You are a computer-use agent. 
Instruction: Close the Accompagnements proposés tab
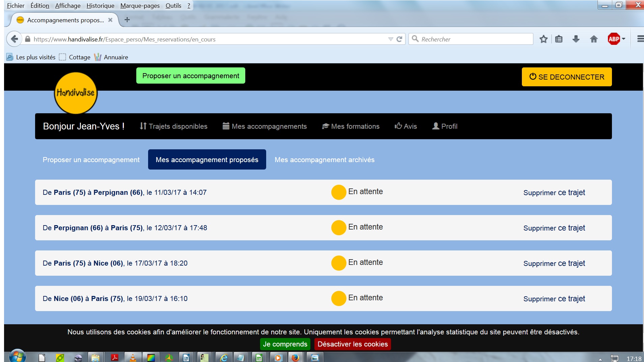110,20
